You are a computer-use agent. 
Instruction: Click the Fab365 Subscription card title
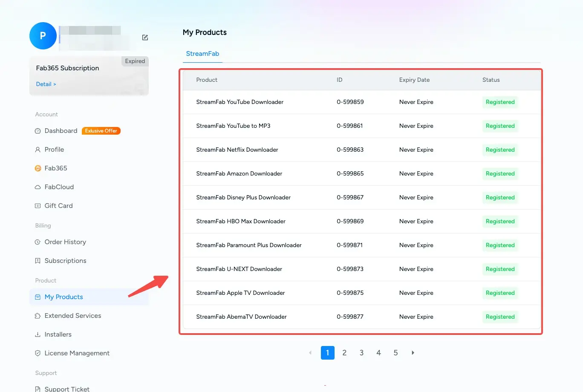pyautogui.click(x=67, y=68)
